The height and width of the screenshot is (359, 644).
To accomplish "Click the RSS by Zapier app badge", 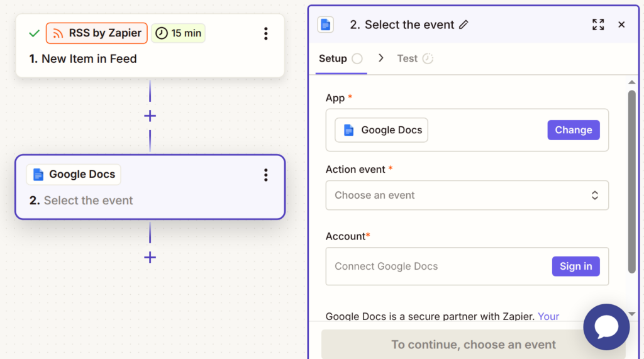I will [x=96, y=33].
